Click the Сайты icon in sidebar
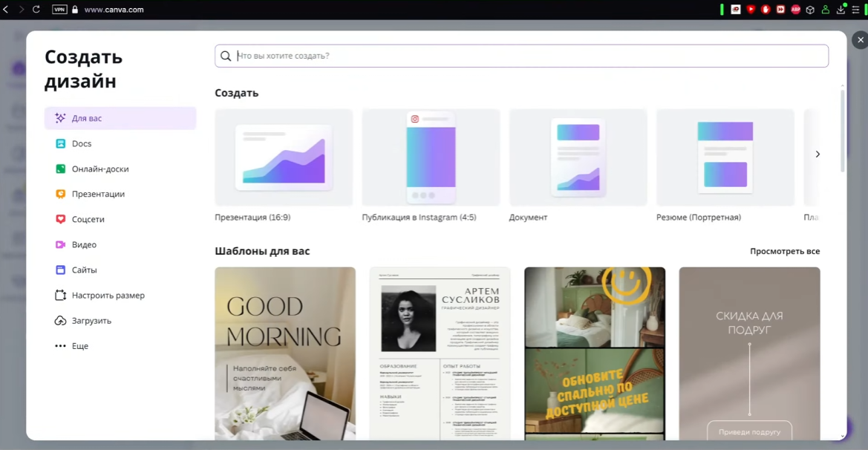The height and width of the screenshot is (450, 868). (60, 270)
